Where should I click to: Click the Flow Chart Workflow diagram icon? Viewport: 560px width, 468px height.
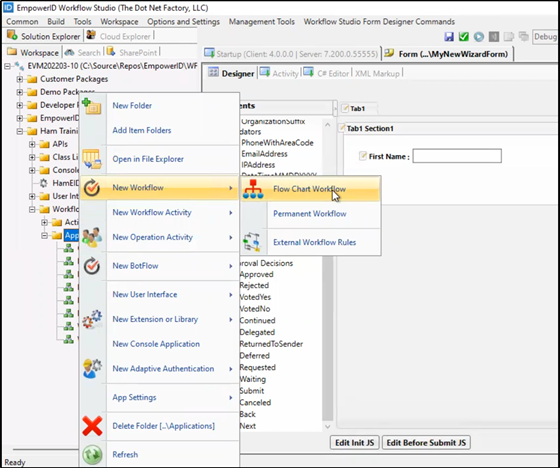click(253, 189)
